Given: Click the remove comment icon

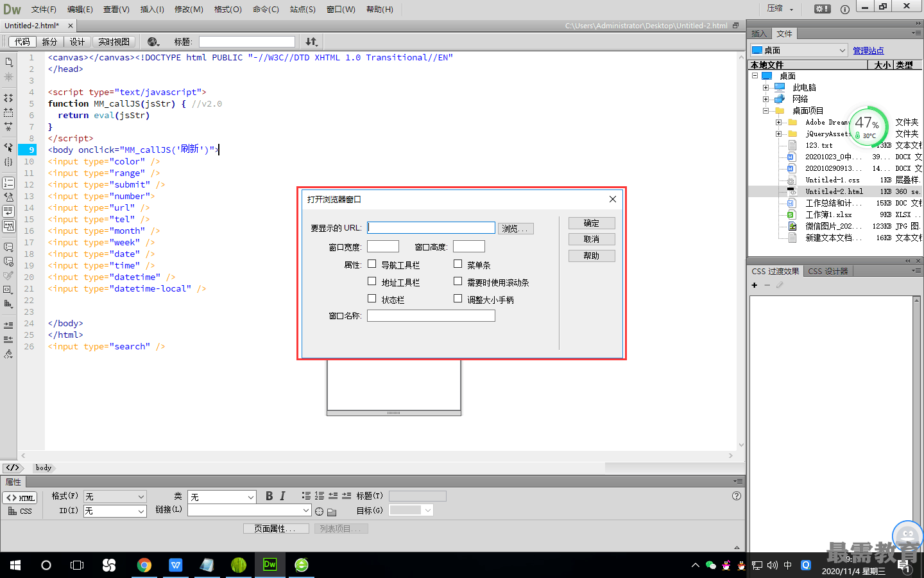Looking at the screenshot, I should click(8, 261).
